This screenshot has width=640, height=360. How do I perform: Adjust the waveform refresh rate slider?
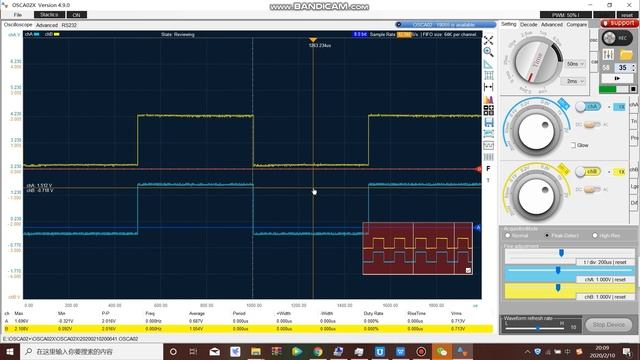pos(538,327)
